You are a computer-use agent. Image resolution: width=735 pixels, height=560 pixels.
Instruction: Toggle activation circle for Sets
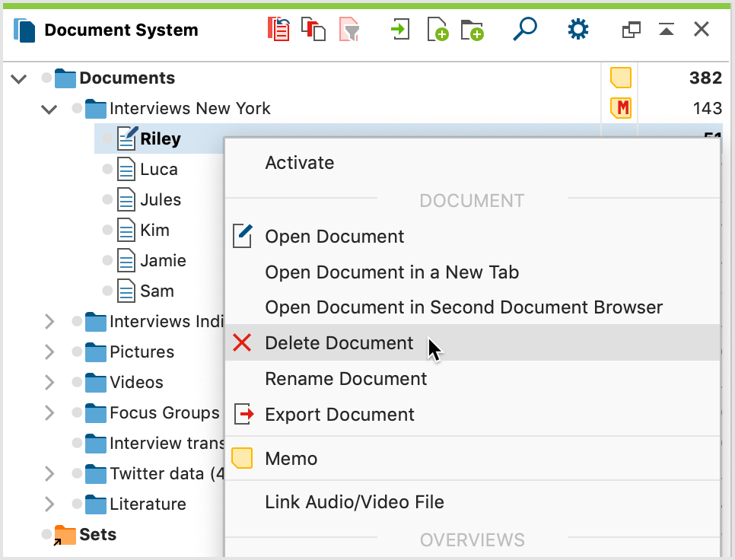pyautogui.click(x=46, y=534)
